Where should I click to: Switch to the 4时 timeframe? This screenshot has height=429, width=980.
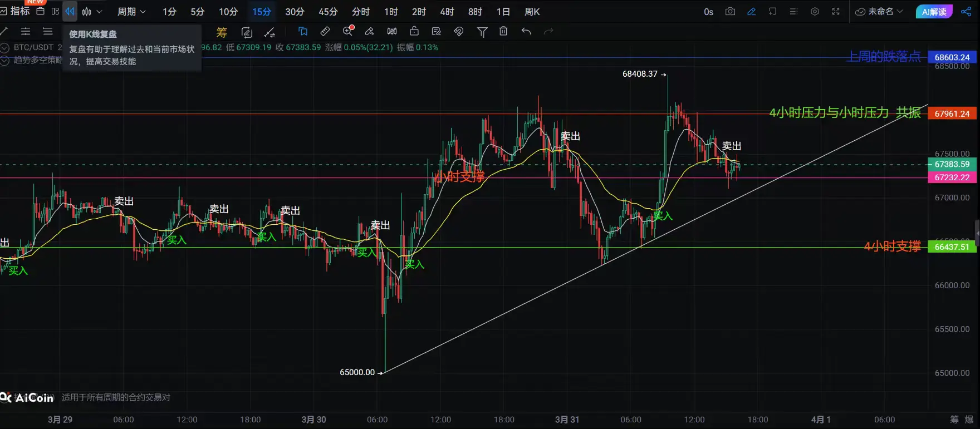(447, 12)
